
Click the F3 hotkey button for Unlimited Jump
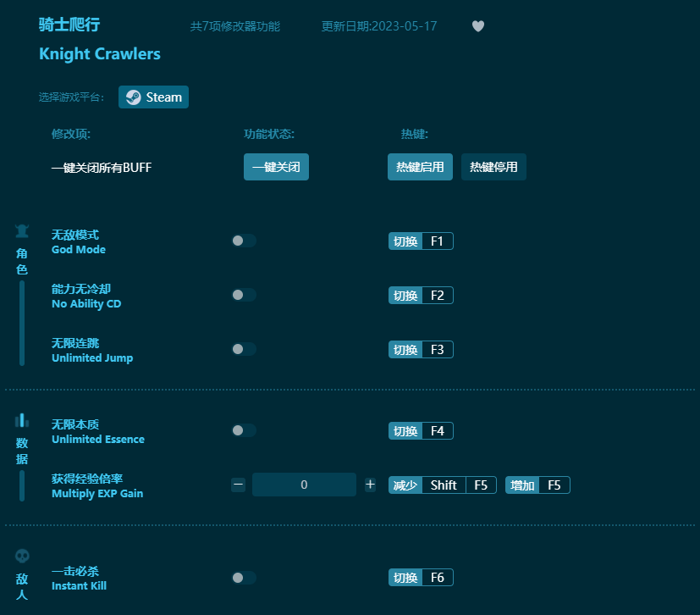pos(421,349)
